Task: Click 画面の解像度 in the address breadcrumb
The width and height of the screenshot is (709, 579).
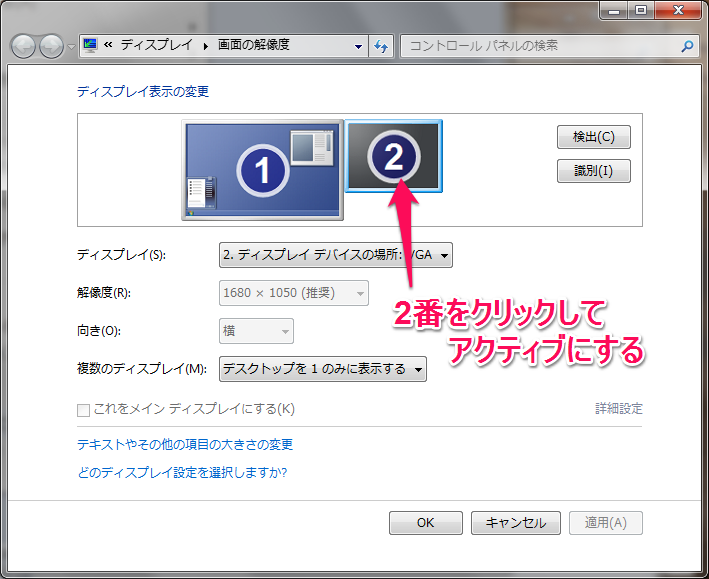Action: pyautogui.click(x=254, y=45)
